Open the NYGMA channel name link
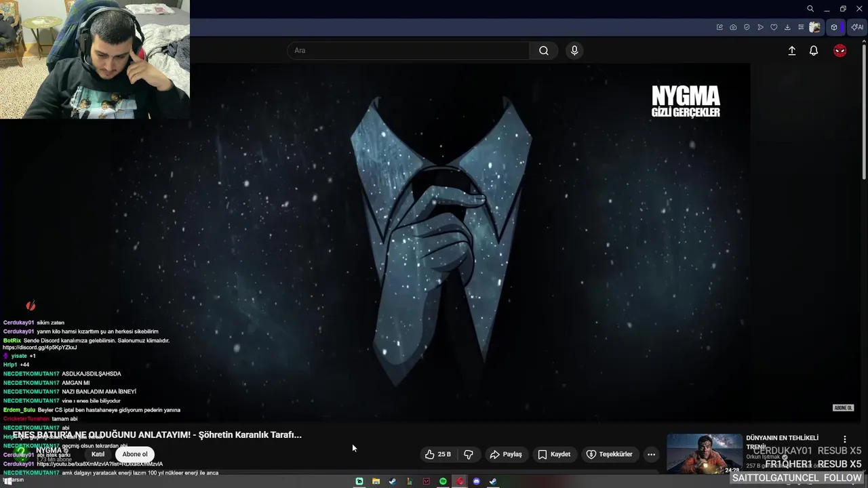 pyautogui.click(x=50, y=451)
